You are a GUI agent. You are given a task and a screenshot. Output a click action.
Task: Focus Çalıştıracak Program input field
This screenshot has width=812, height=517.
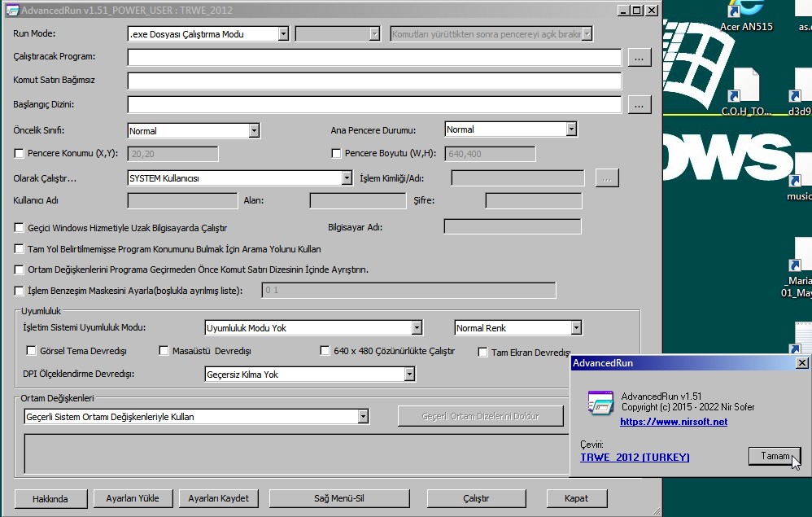coord(374,58)
